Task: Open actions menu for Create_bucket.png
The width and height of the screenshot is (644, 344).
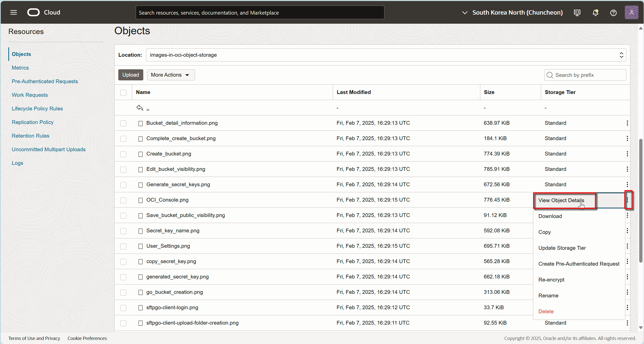Action: [x=627, y=154]
